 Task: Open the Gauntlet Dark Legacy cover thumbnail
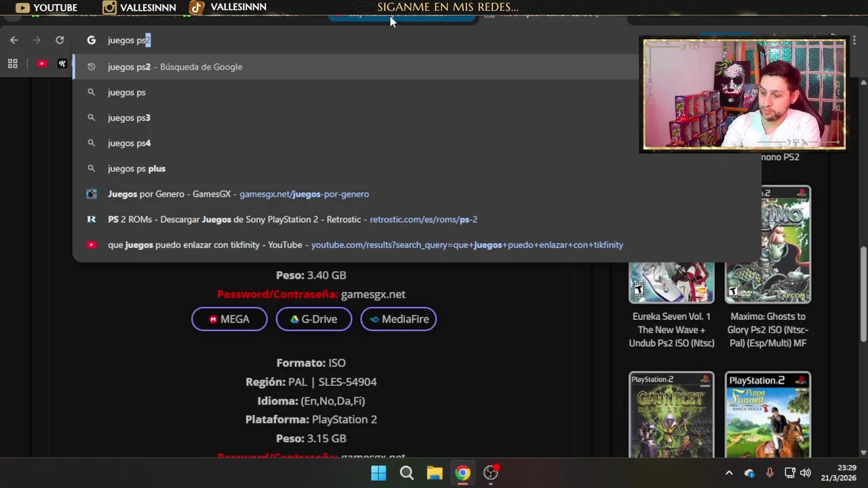tap(671, 415)
